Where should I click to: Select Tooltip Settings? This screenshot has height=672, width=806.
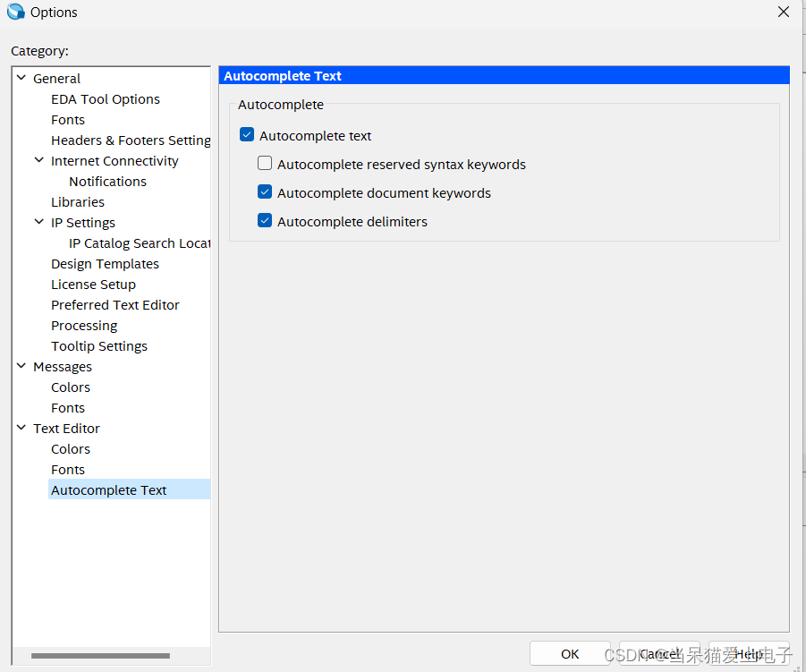(x=99, y=346)
